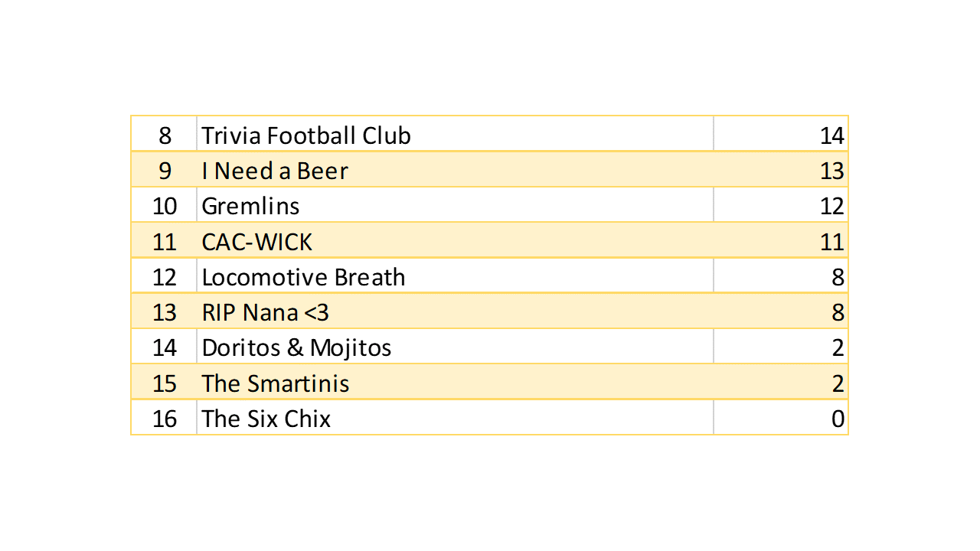Click the Trivia Football Club team name

pyautogui.click(x=306, y=135)
